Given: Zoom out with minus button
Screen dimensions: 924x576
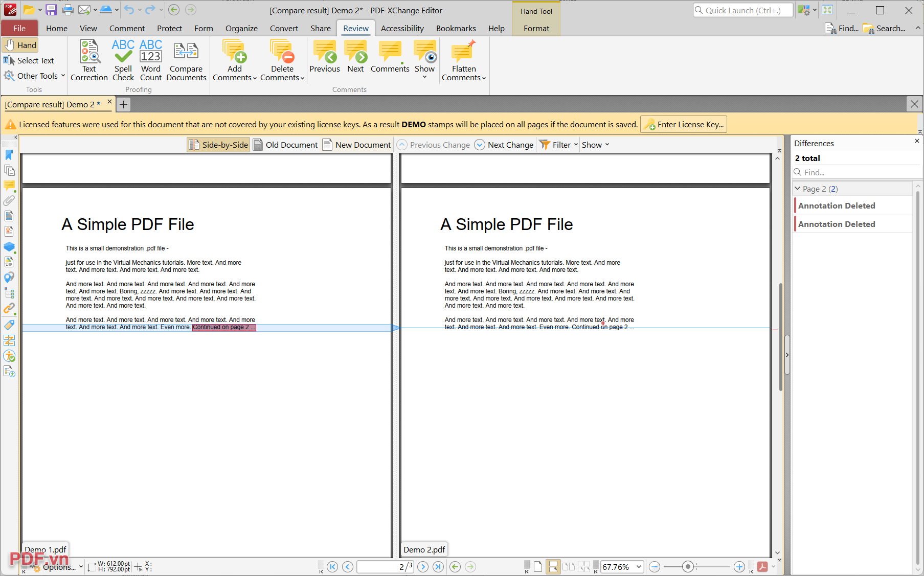Looking at the screenshot, I should [x=655, y=567].
